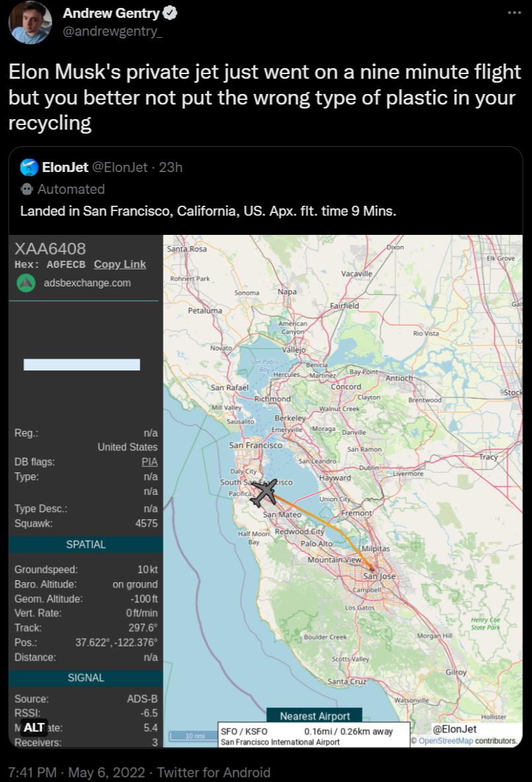Select the airplane marker on the map
The width and height of the screenshot is (532, 782).
coord(267,491)
